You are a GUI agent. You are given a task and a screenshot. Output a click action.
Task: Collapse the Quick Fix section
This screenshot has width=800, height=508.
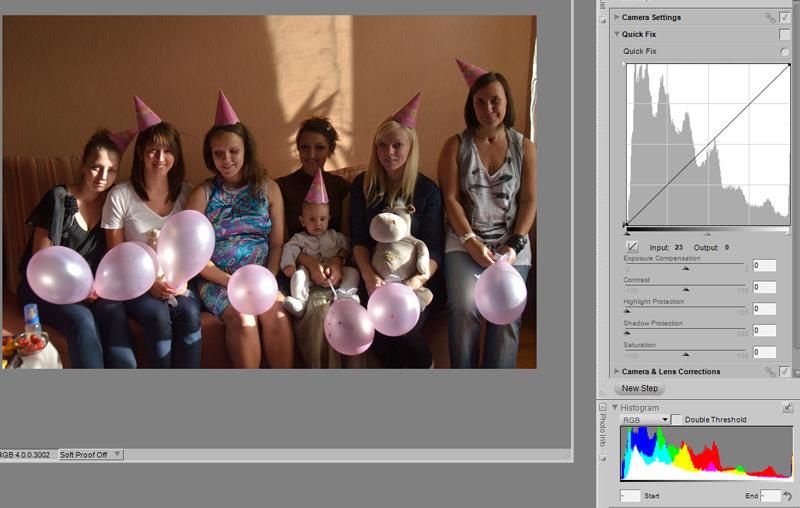point(616,34)
